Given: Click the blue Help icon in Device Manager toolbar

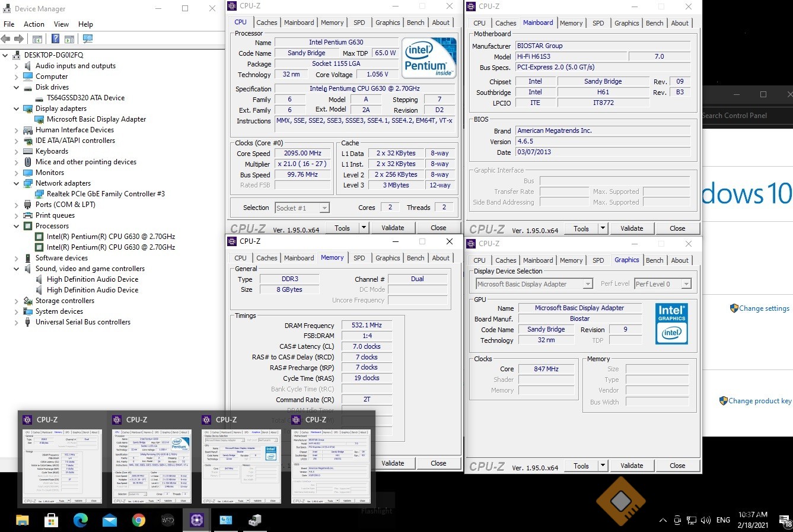Looking at the screenshot, I should (55, 39).
